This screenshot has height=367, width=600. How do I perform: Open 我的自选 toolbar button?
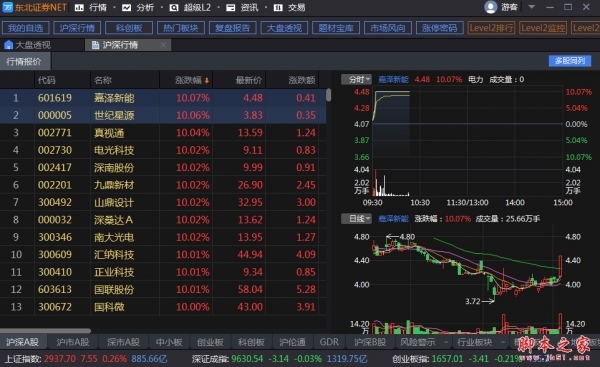(25, 28)
